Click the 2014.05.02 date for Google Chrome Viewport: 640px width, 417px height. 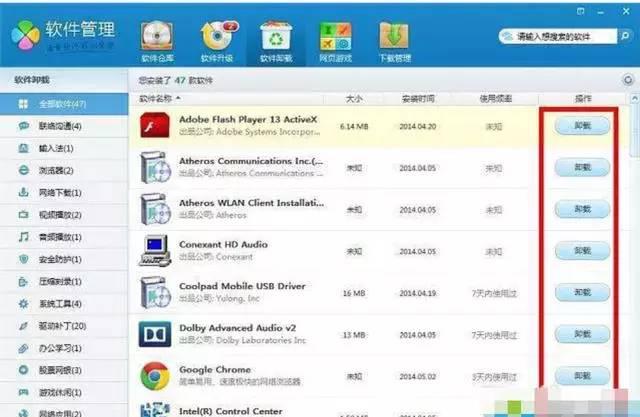point(418,376)
